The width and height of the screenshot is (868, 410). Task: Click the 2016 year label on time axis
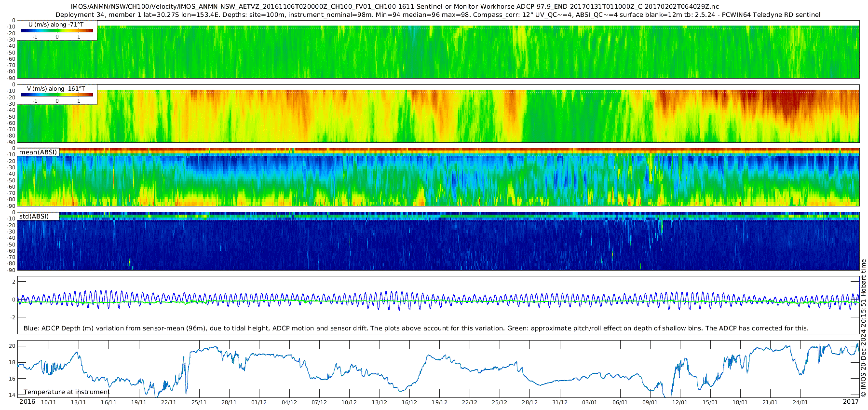click(27, 402)
